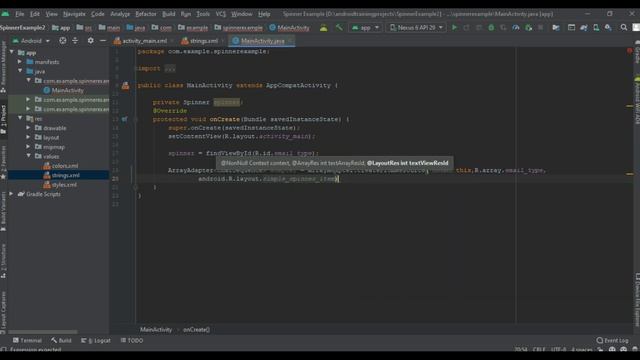Open the Project panel settings gear
Viewport: 640px width, 360px height.
point(91,40)
